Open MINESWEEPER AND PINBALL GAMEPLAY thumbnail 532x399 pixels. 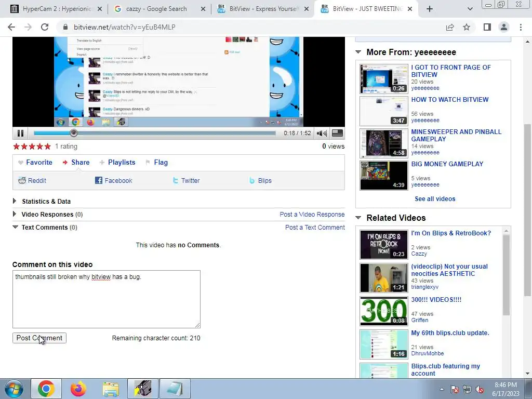coord(384,143)
